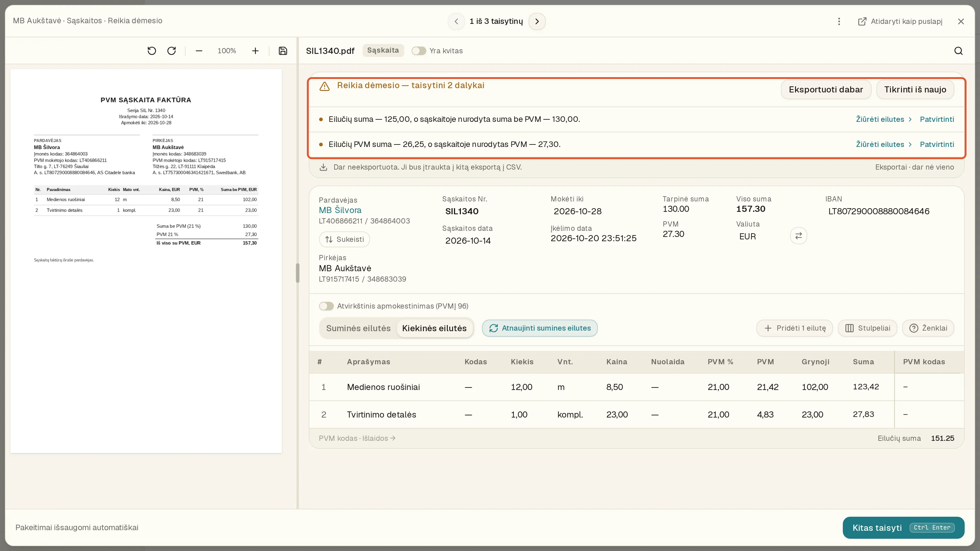The image size is (980, 551).
Task: Select Medienos ruošiniai description cell
Action: point(383,387)
